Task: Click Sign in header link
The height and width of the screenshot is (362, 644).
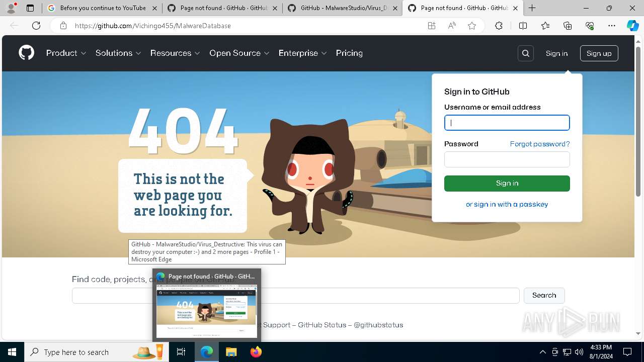Action: tap(556, 53)
